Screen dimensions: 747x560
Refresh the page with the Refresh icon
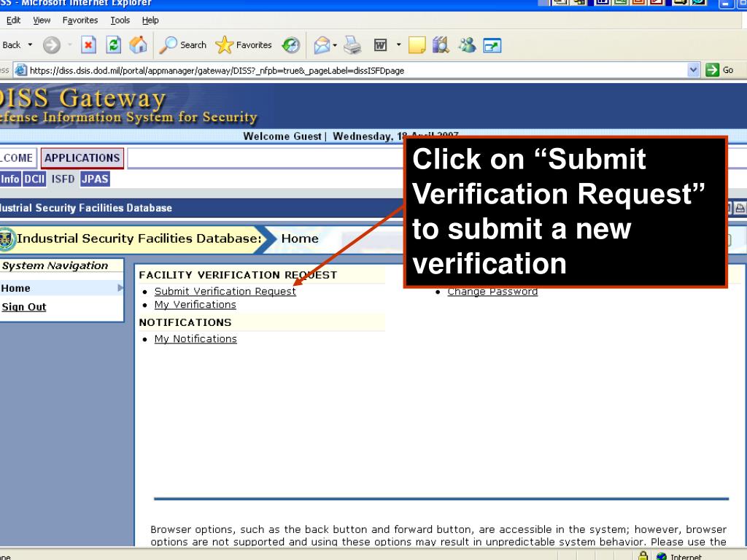[113, 45]
